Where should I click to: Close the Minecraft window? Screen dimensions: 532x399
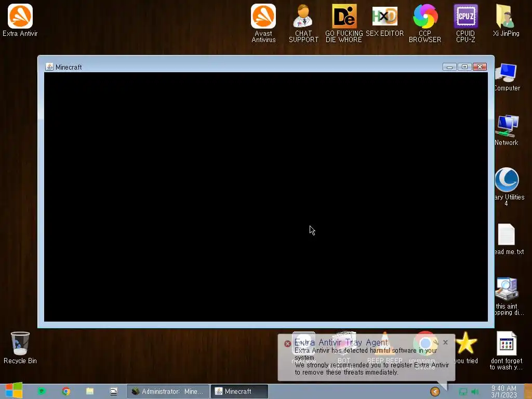point(480,67)
